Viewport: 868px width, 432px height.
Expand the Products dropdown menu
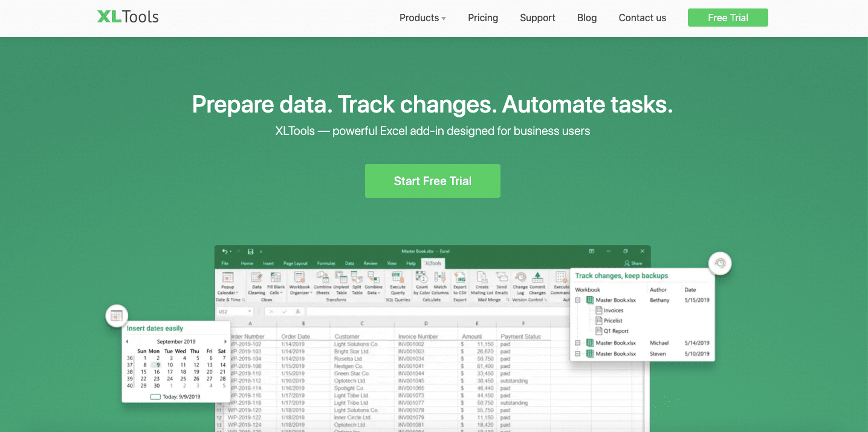tap(423, 18)
